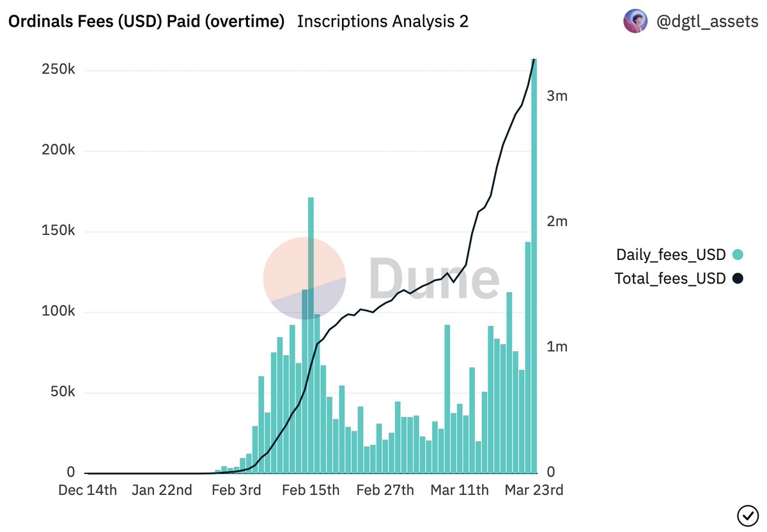767x532 pixels.
Task: Click the Dec 14th x-axis label
Action: click(88, 490)
